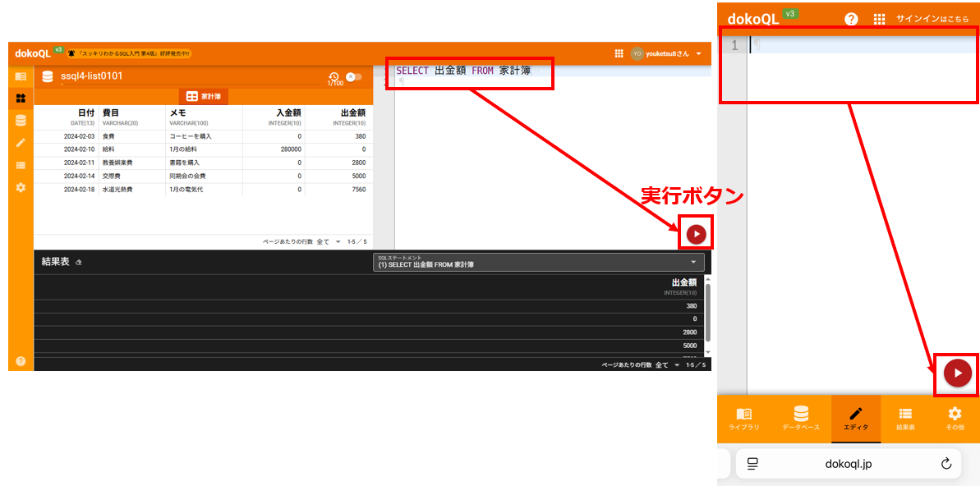Click the history clock icon showing 1/100

click(334, 77)
